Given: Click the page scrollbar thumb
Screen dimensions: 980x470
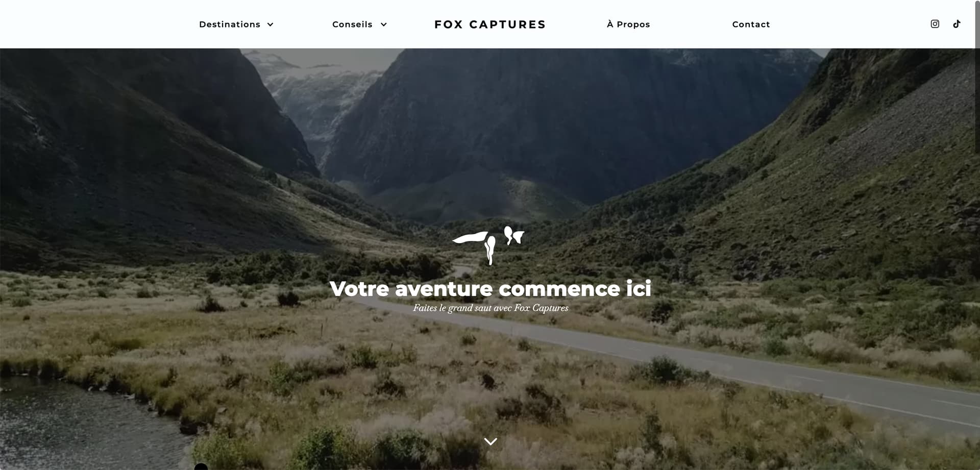Looking at the screenshot, I should point(977,24).
